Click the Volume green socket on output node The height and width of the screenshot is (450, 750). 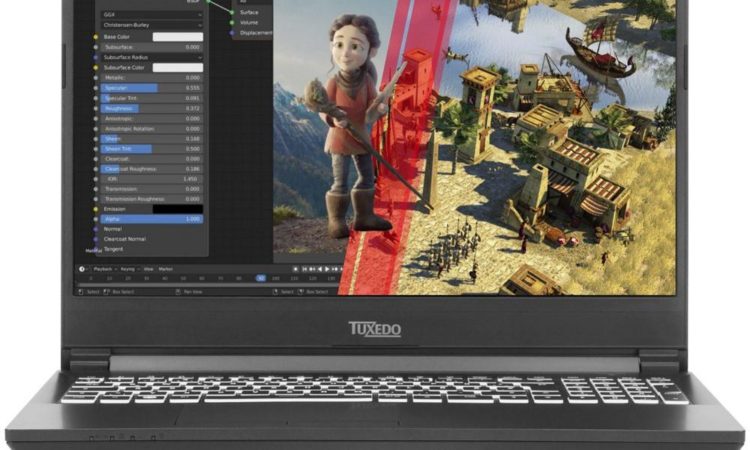(232, 22)
